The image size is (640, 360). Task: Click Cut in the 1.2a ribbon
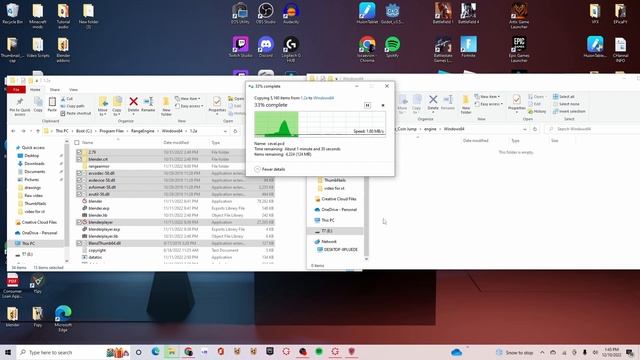click(67, 99)
